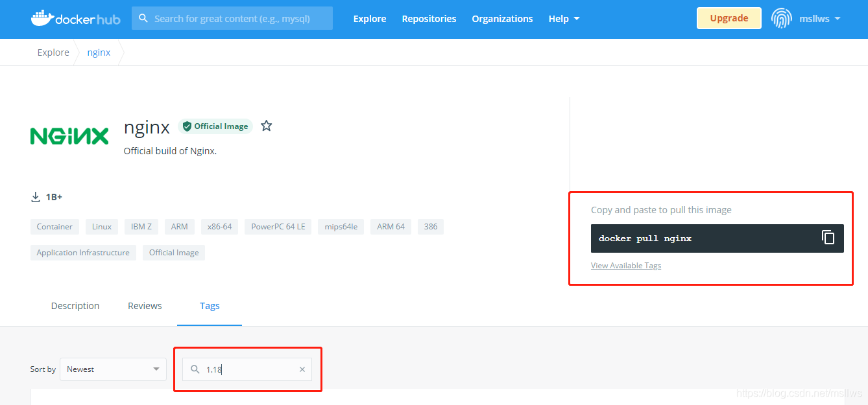Click the tag filter field containing 1.18

click(250, 369)
